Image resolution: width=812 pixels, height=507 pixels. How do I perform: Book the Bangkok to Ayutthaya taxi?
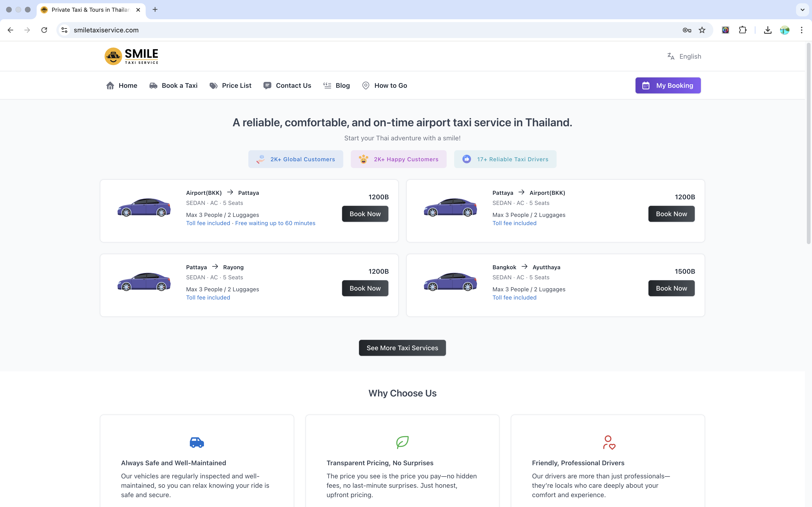(x=671, y=288)
